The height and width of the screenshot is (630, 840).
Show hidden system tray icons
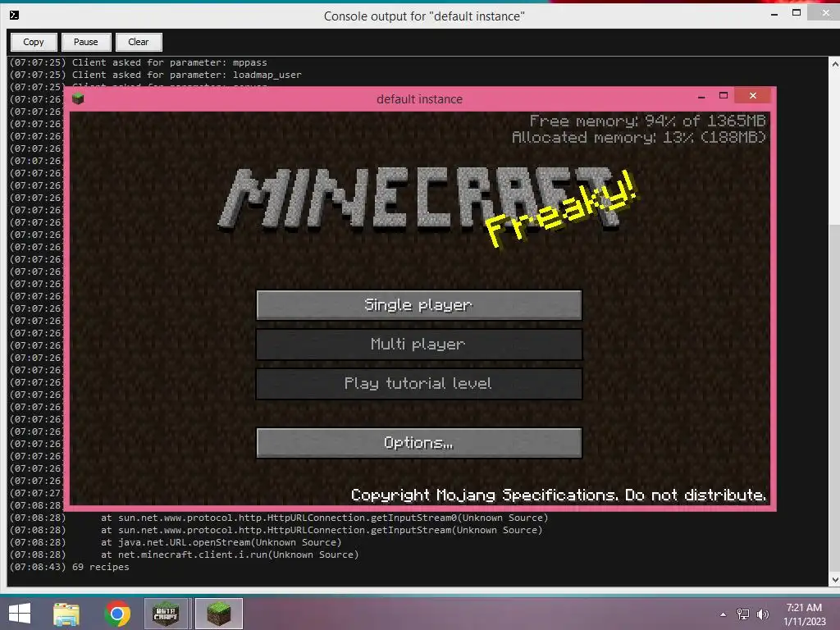[724, 614]
